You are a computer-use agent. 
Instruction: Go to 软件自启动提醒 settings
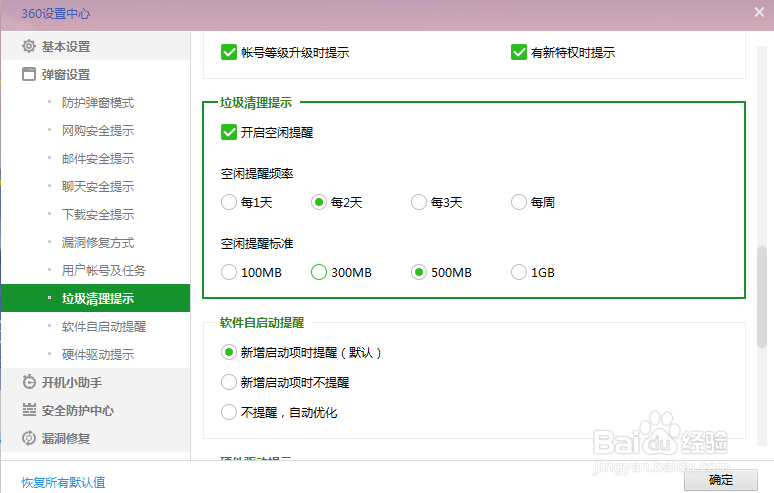click(x=104, y=326)
